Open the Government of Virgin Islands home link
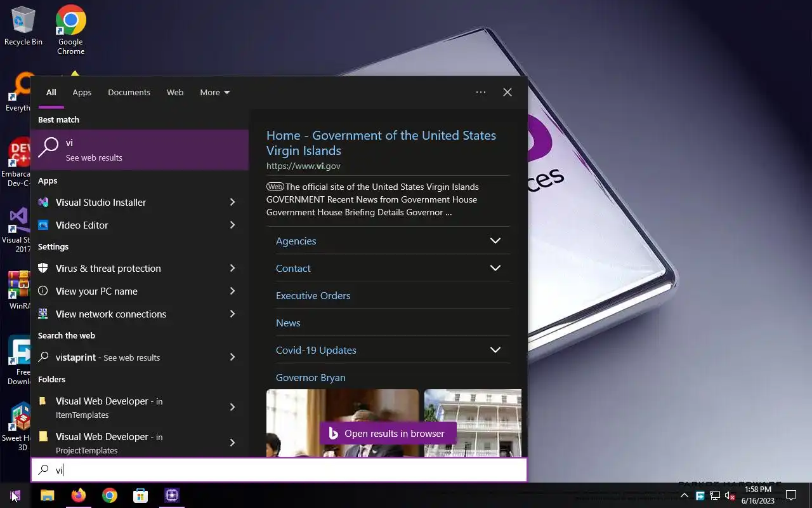The width and height of the screenshot is (812, 508). [381, 143]
